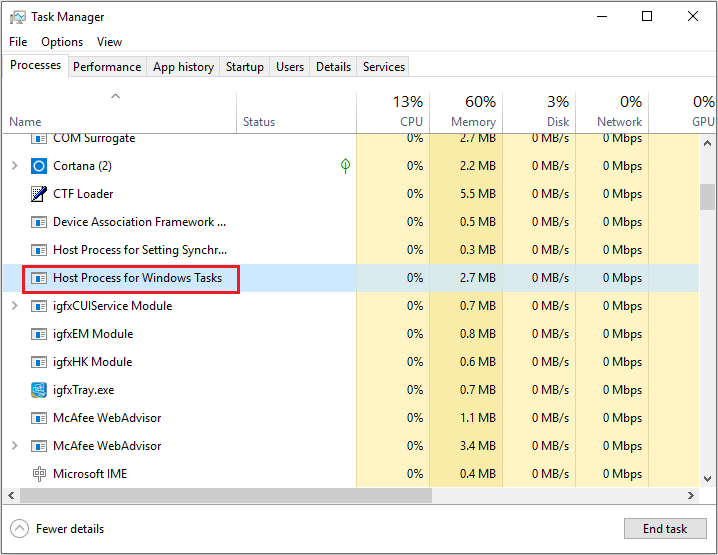The image size is (718, 555).
Task: Expand the Cortana (2) process group
Action: [14, 166]
